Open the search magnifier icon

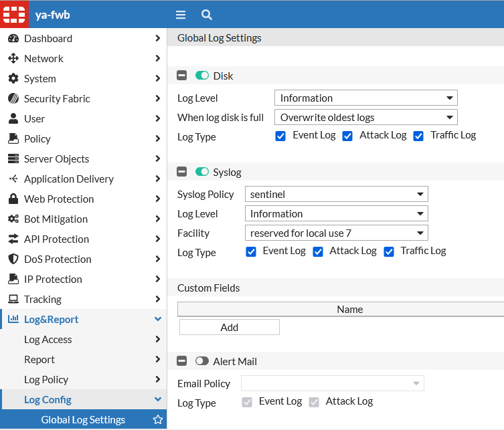point(207,15)
